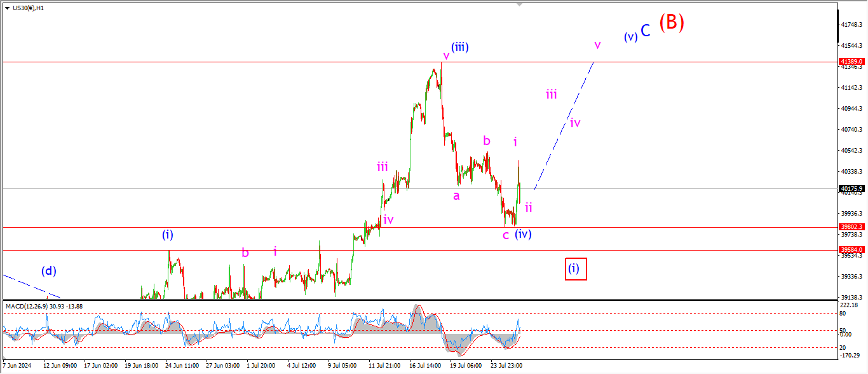Select the red 39802.3 price tag
This screenshot has height=374, width=868.
pyautogui.click(x=852, y=227)
